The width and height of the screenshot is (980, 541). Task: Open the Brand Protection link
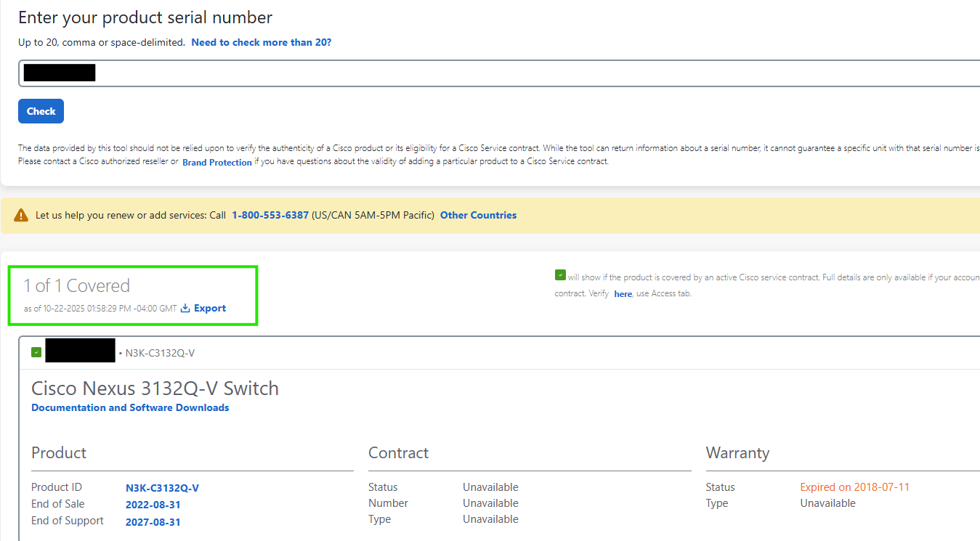(x=216, y=163)
